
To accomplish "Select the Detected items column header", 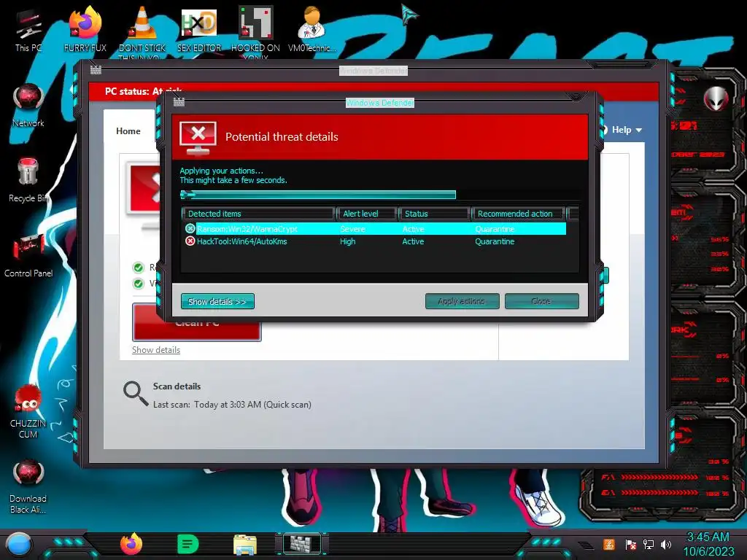I will pos(258,214).
